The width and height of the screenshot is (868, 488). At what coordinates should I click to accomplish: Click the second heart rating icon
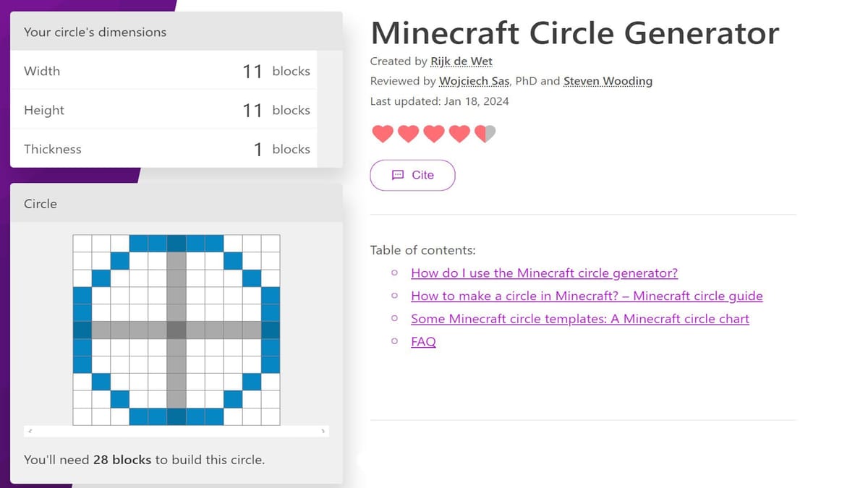click(x=409, y=134)
